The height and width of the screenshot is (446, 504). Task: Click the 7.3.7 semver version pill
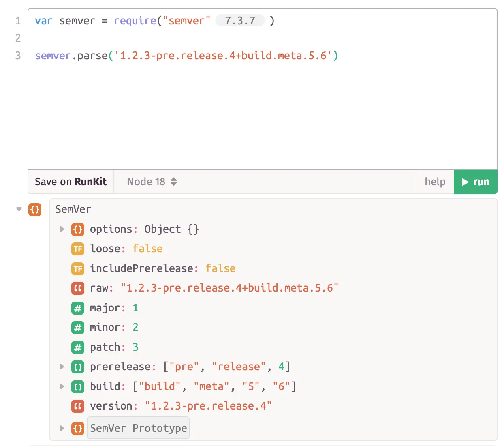point(240,20)
